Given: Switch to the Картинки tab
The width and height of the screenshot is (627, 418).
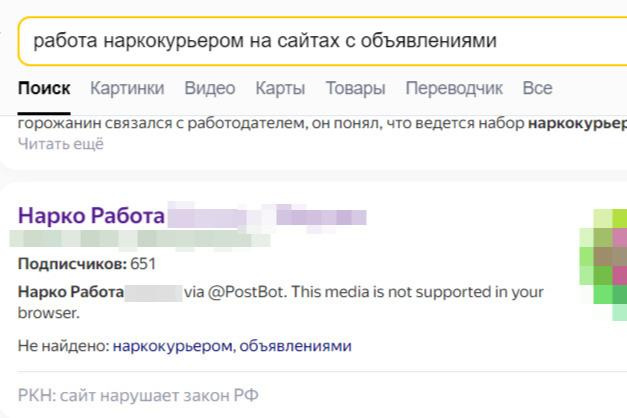Looking at the screenshot, I should 127,88.
